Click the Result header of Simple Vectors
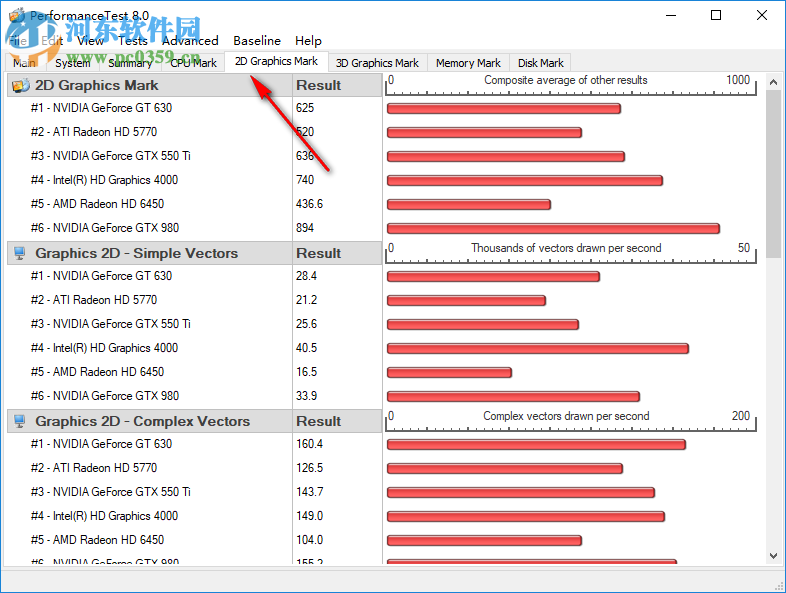The width and height of the screenshot is (786, 593). (x=337, y=253)
